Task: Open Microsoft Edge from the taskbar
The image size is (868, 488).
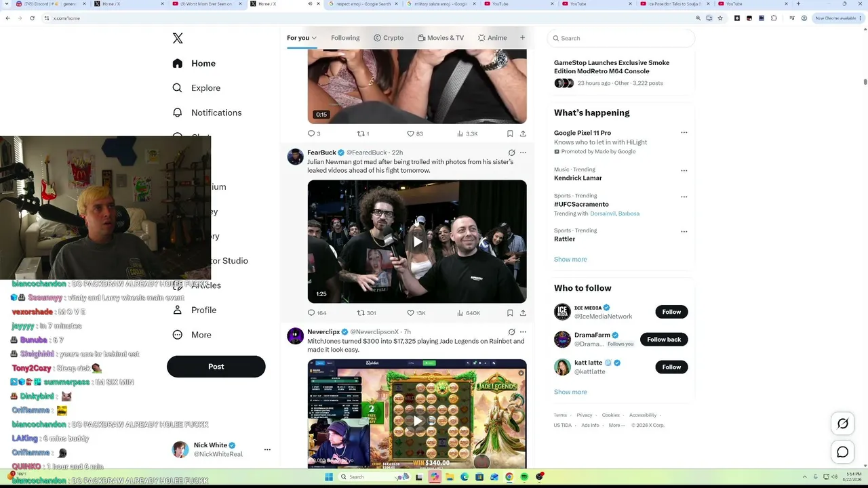Action: click(465, 477)
